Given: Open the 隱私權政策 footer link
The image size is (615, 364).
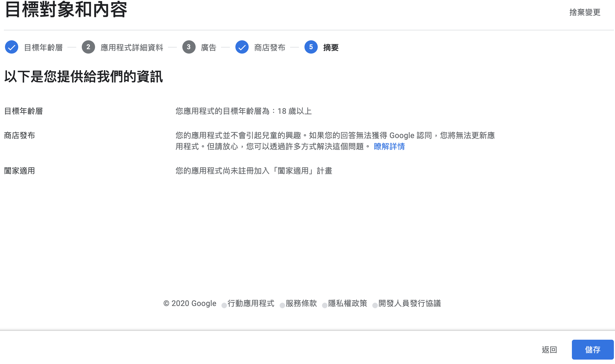Looking at the screenshot, I should tap(348, 303).
